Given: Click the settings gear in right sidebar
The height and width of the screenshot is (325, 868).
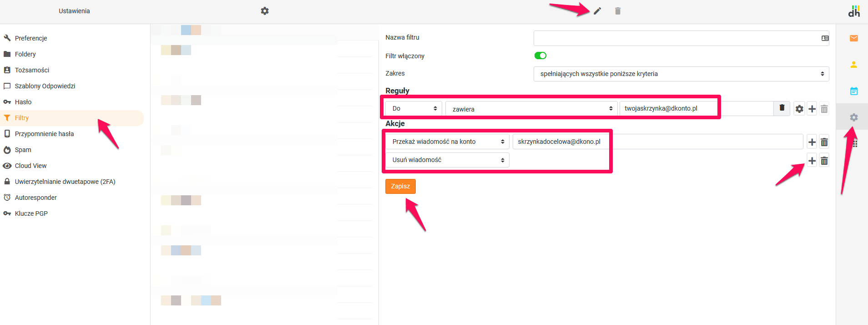Looking at the screenshot, I should coord(854,117).
